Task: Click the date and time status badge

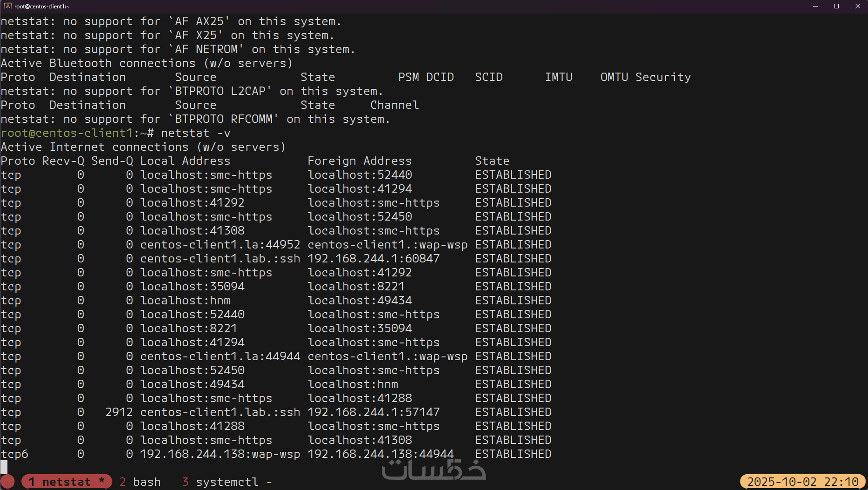Action: coord(802,482)
